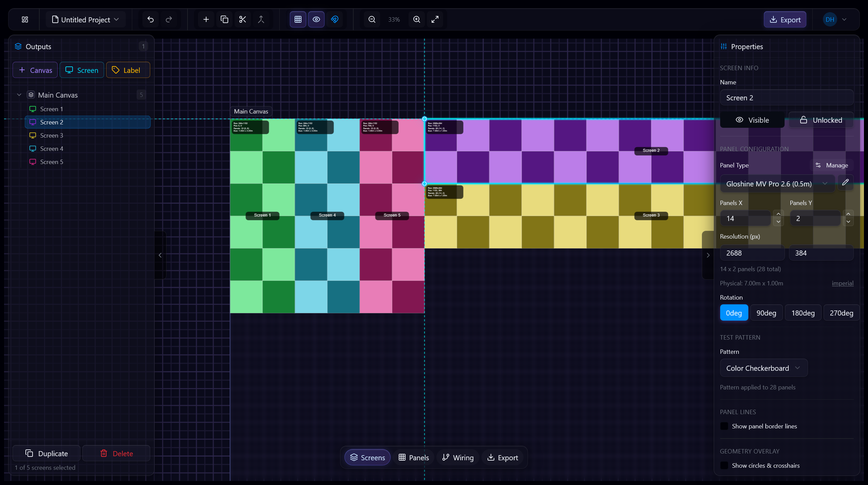Switch to the Panels tab
868x485 pixels.
point(413,457)
